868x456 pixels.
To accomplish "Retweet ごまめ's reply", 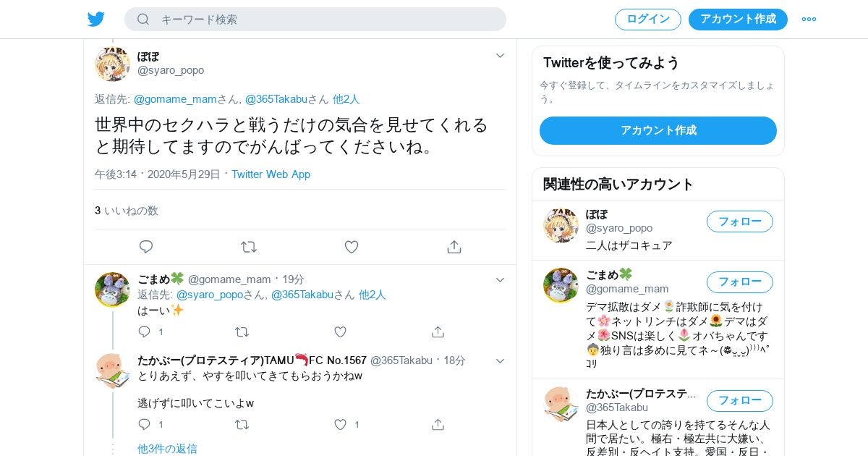I will pyautogui.click(x=242, y=332).
